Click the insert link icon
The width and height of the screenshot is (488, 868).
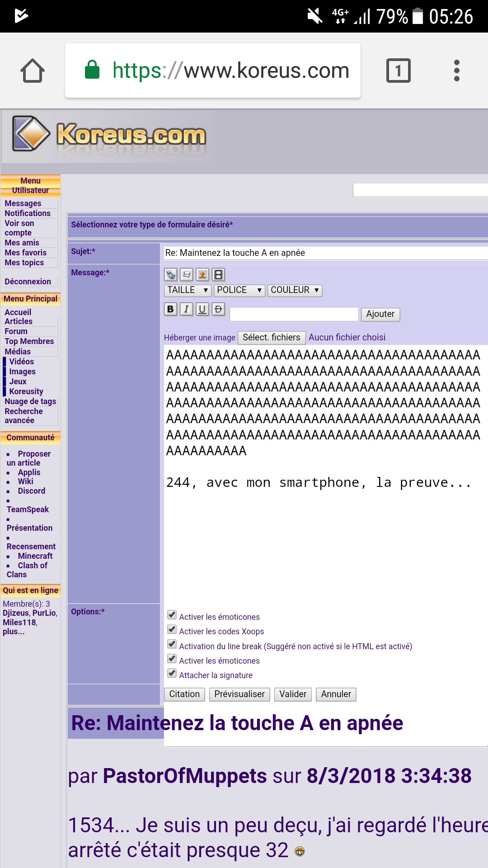point(170,274)
